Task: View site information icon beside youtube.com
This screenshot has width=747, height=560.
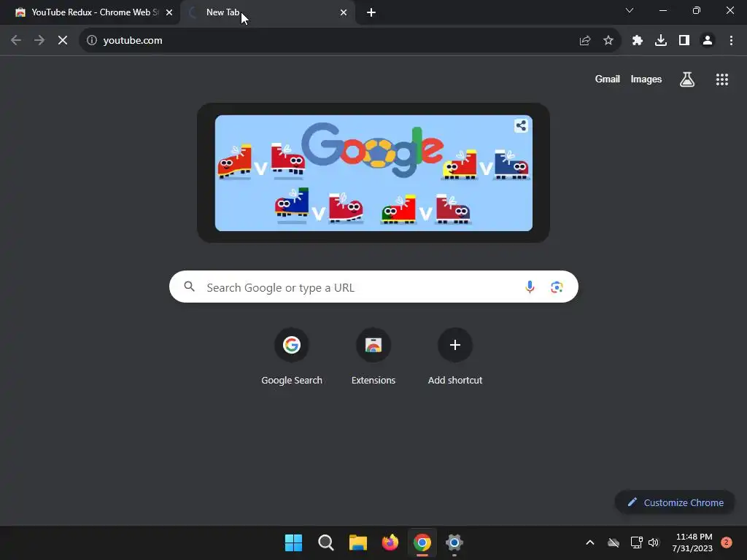Action: point(92,41)
